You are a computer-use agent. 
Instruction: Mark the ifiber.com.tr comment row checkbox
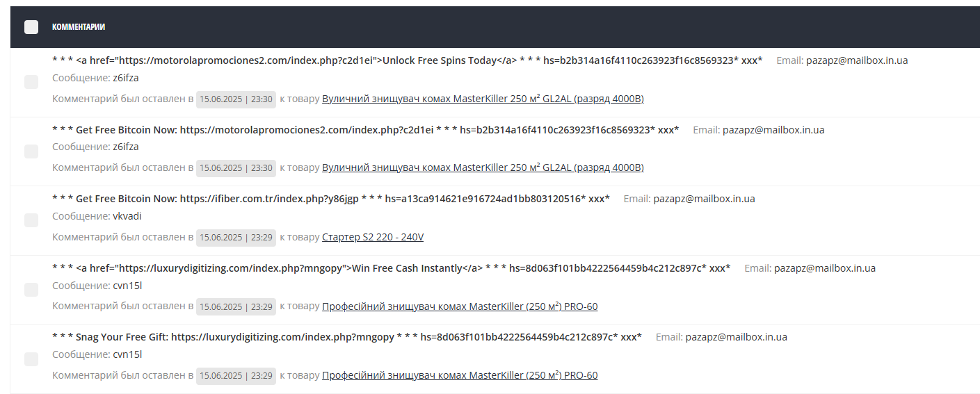pyautogui.click(x=31, y=220)
